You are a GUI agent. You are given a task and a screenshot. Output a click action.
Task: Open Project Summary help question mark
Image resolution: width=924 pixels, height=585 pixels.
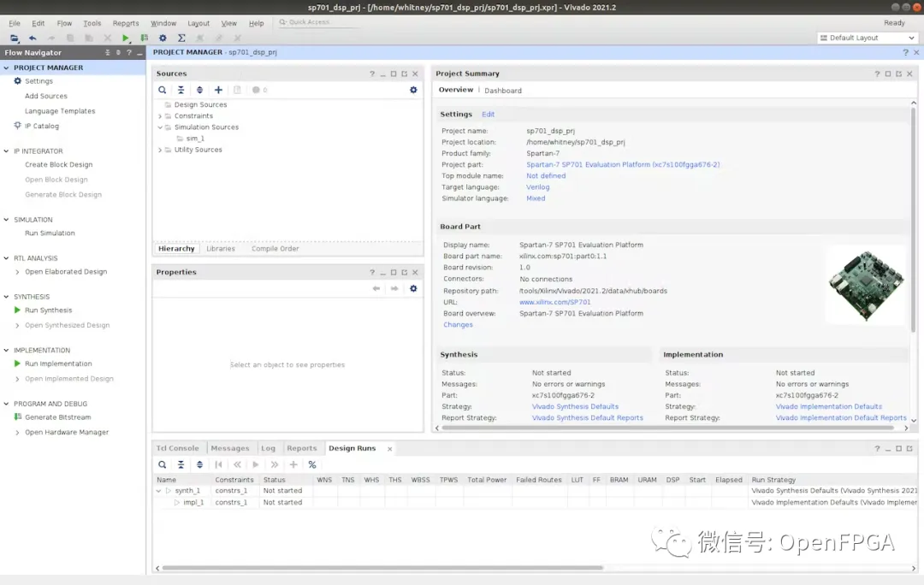click(x=877, y=74)
